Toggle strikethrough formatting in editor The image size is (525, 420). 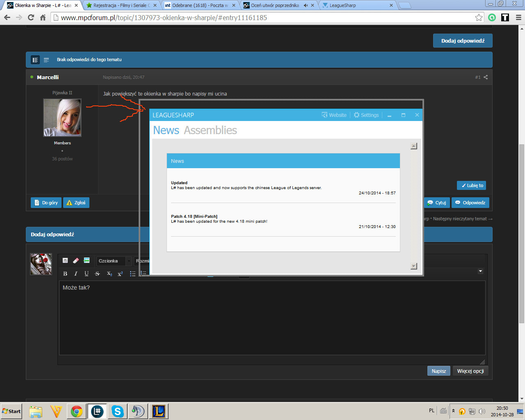(x=97, y=274)
